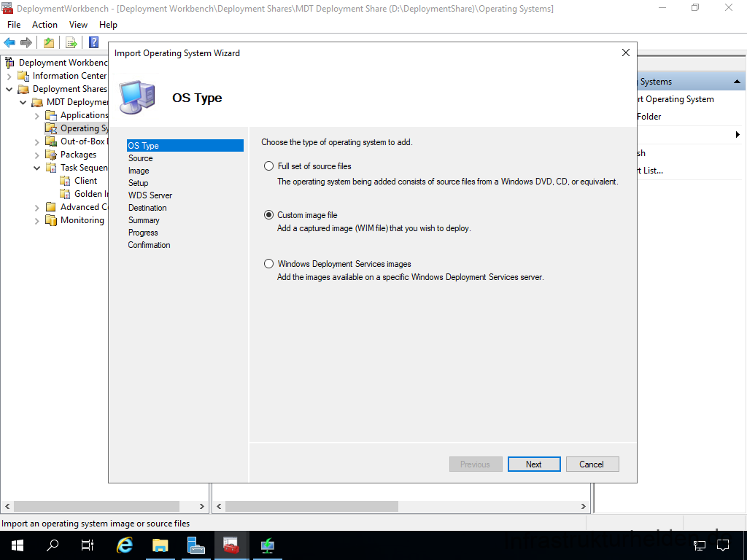The width and height of the screenshot is (747, 560).
Task: Select the Task Sequences node icon
Action: point(51,168)
